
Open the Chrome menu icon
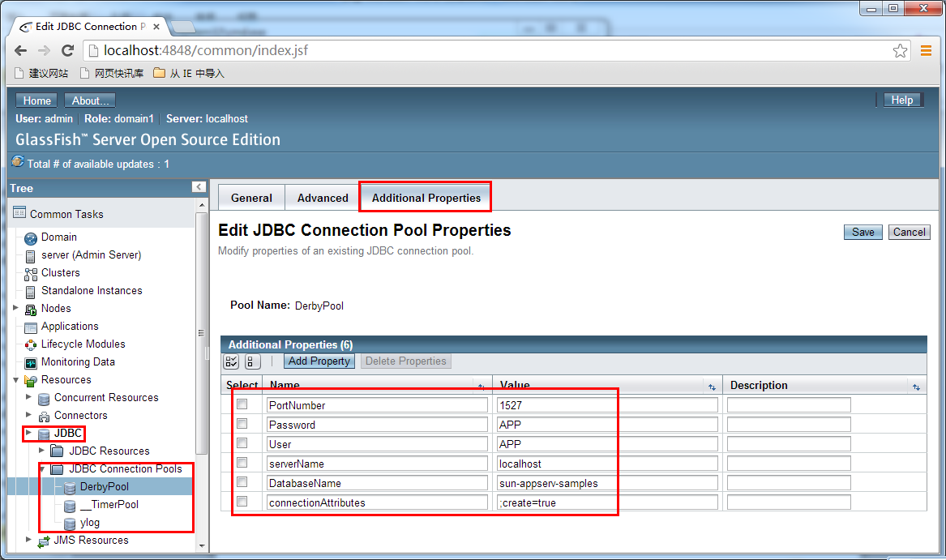coord(926,51)
